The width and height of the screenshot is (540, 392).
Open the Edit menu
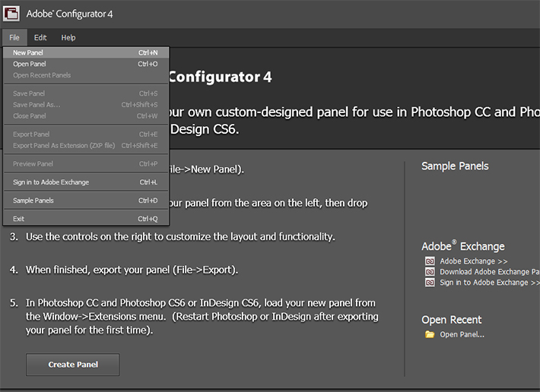tap(40, 37)
